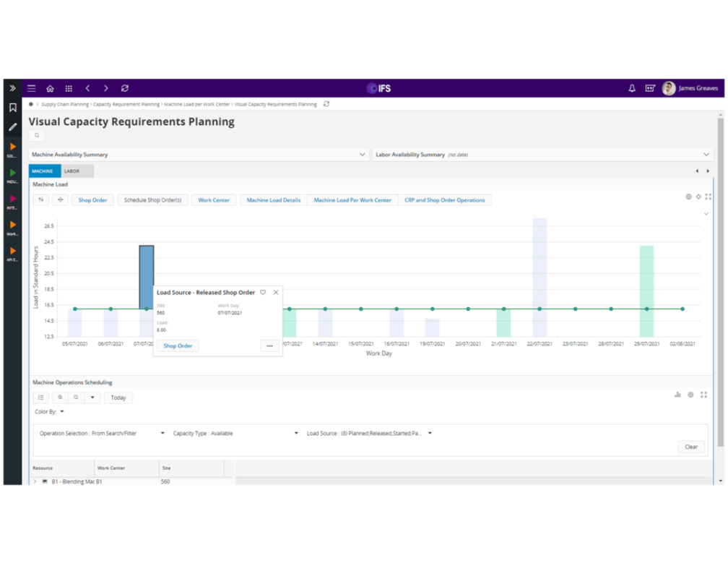
Task: Click the fullscreen expand icon on Machine Load
Action: pyautogui.click(x=708, y=196)
